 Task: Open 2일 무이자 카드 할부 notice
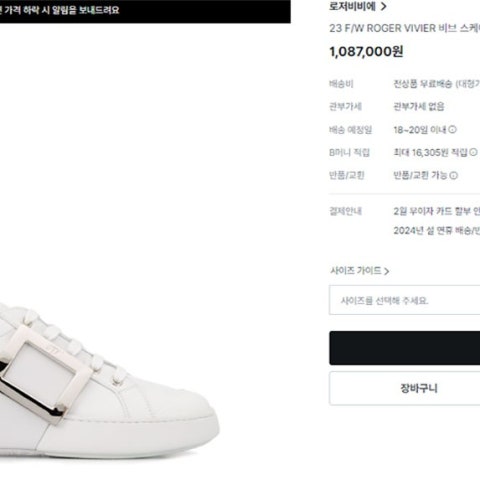tap(437, 211)
